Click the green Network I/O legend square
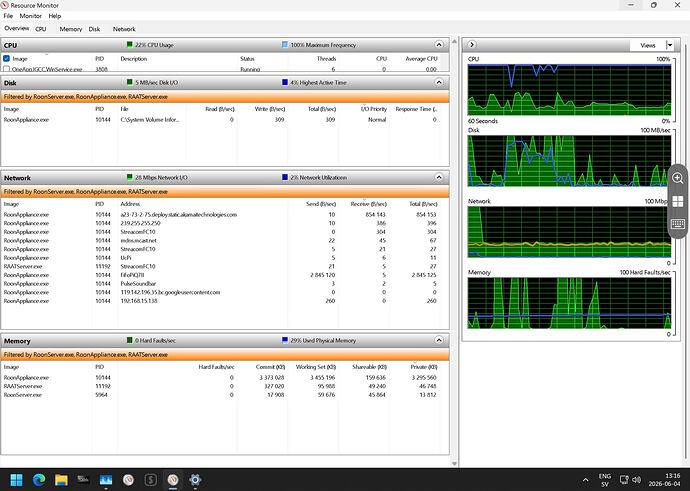Image resolution: width=690 pixels, height=491 pixels. click(129, 177)
